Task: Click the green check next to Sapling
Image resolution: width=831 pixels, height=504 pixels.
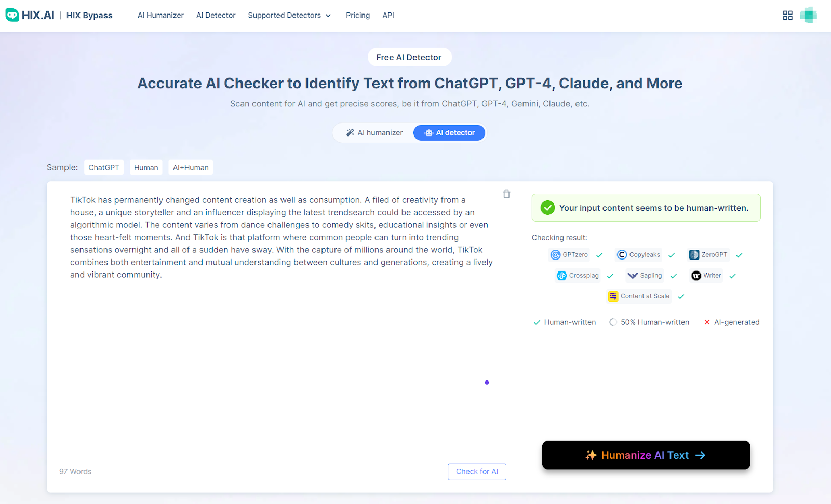Action: pyautogui.click(x=674, y=276)
